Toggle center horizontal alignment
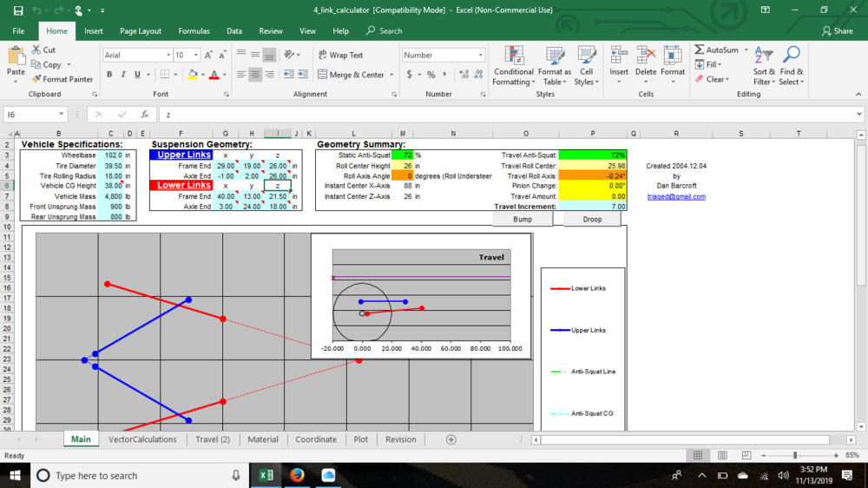The height and width of the screenshot is (488, 868). click(255, 74)
